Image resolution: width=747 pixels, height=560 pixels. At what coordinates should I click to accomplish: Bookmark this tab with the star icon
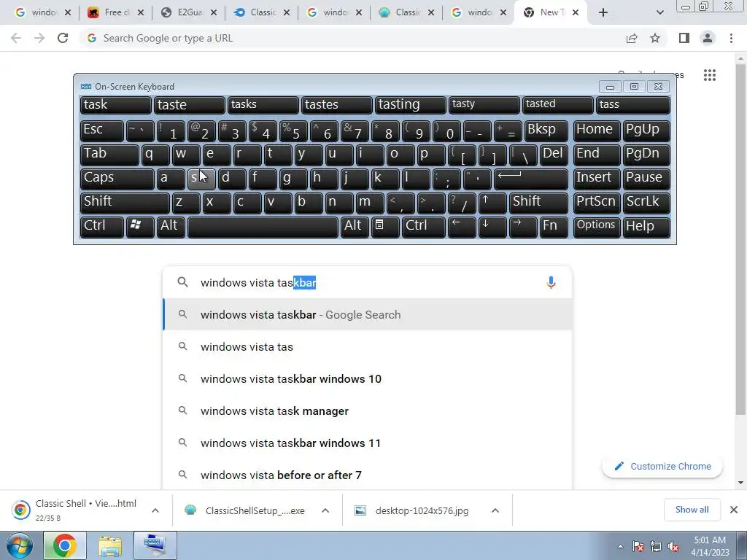point(655,38)
